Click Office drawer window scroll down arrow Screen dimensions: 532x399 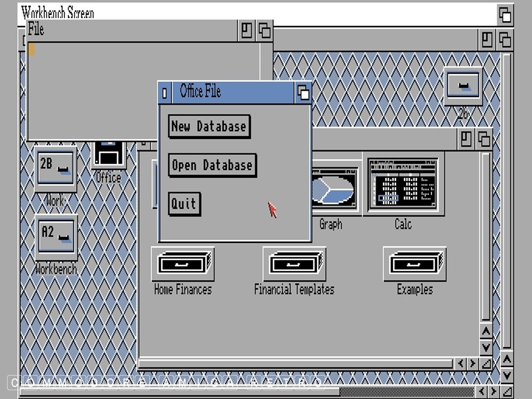pos(486,347)
